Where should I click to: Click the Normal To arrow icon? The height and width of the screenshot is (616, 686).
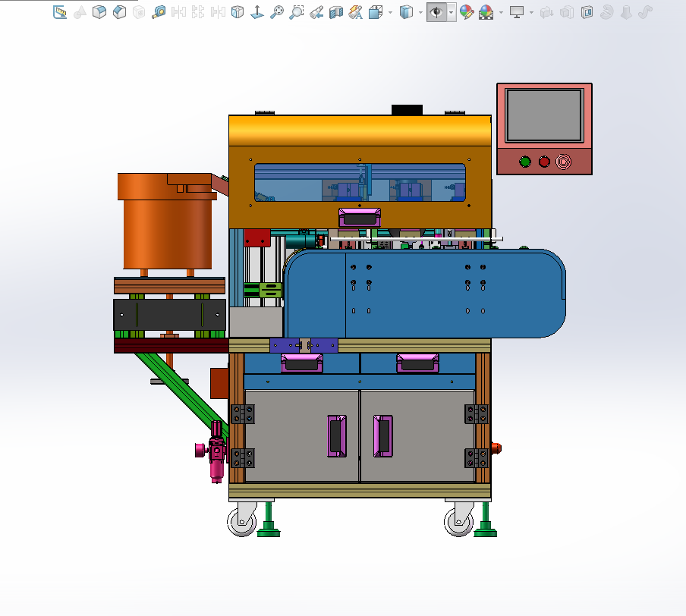(x=256, y=12)
